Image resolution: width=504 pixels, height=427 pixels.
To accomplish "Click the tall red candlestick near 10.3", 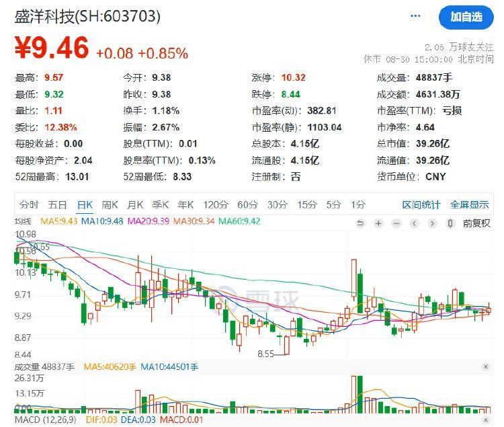I will pos(354,278).
